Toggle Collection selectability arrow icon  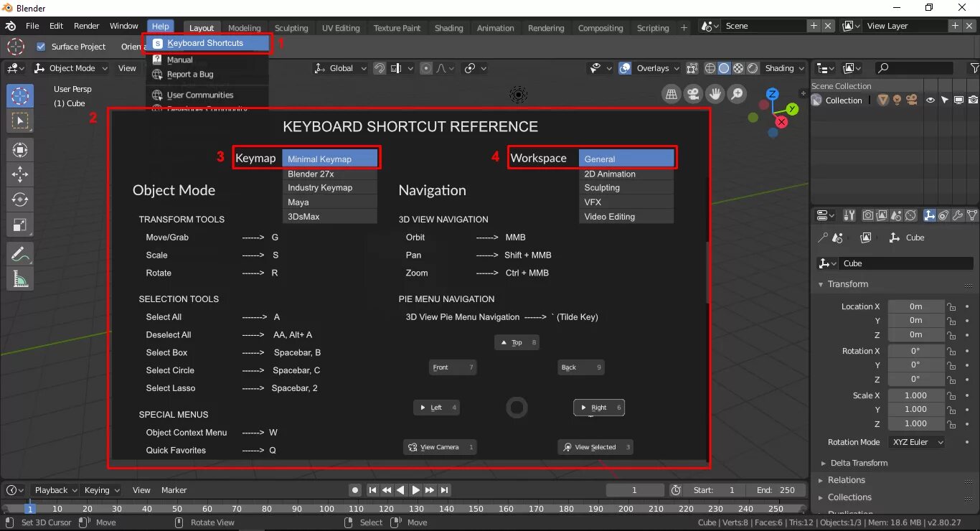pos(945,100)
